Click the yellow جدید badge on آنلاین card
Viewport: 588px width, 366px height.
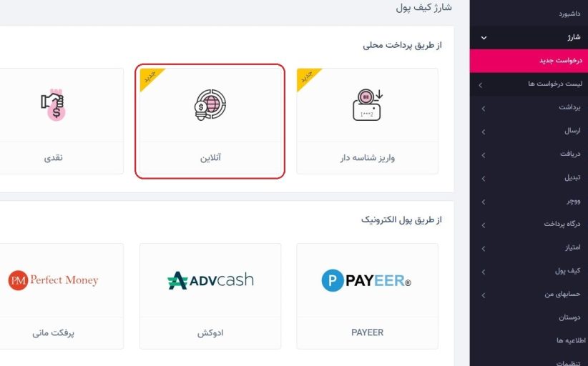151,78
